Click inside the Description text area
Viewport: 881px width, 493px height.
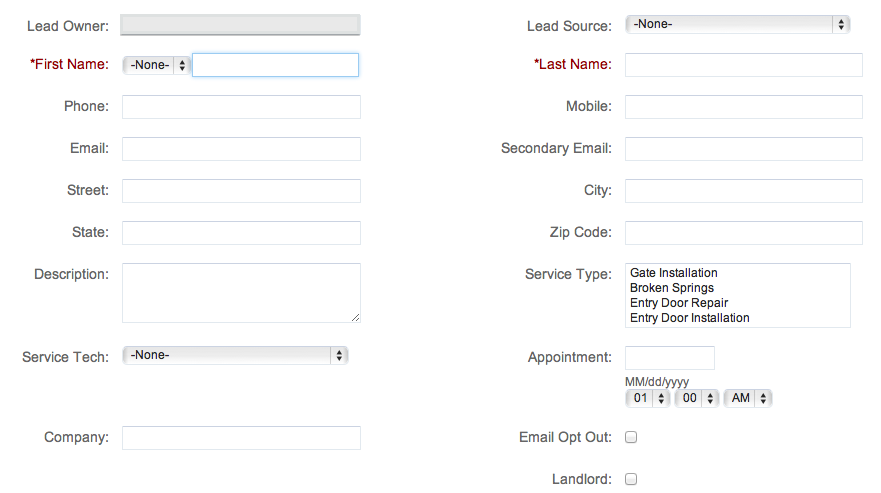tap(242, 293)
